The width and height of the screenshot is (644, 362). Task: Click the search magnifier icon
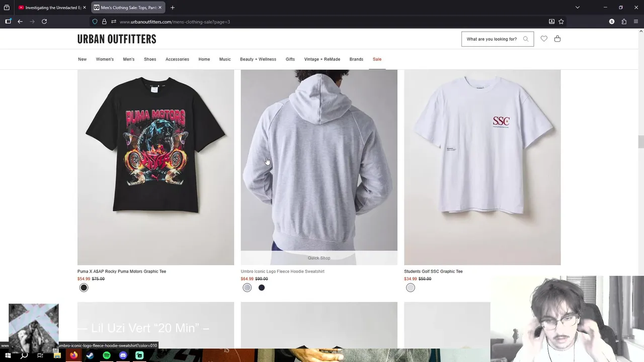point(526,39)
